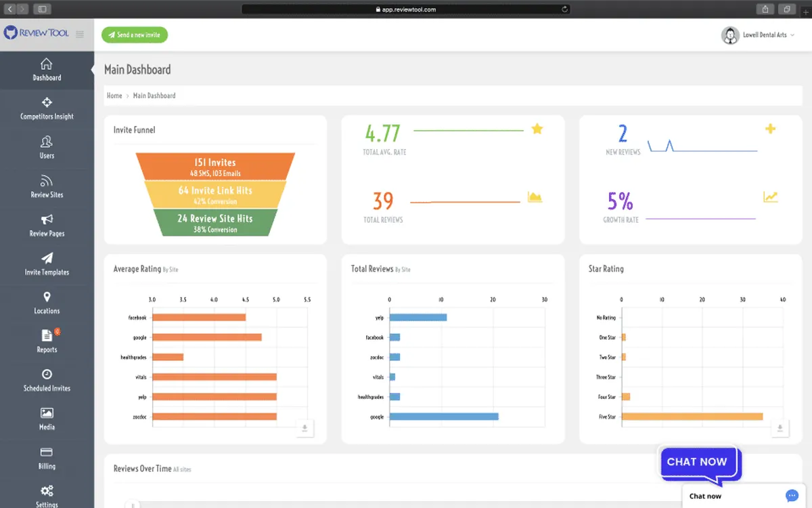Open Review Pages
This screenshot has height=508, width=812.
[47, 226]
